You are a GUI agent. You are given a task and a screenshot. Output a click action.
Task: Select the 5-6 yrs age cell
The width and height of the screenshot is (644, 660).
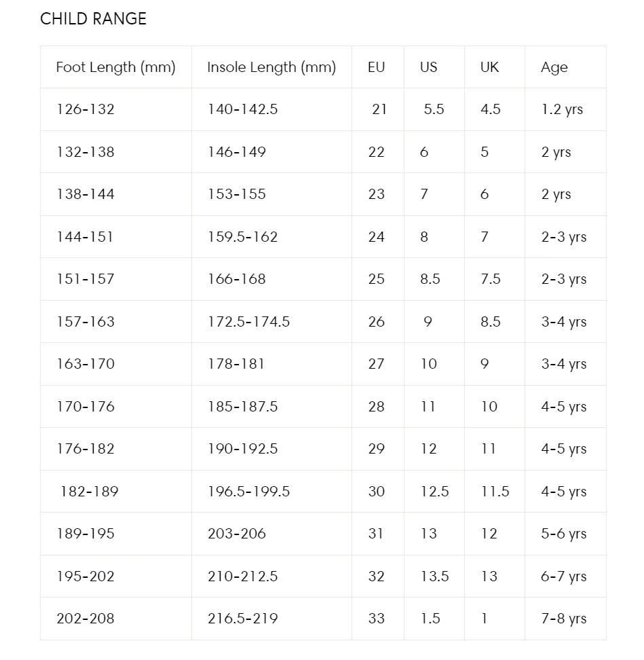[565, 534]
